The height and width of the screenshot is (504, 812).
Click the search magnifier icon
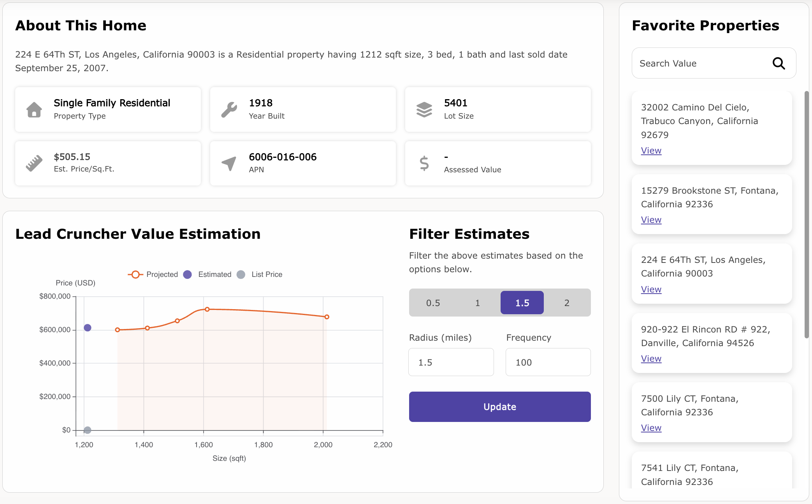coord(779,63)
